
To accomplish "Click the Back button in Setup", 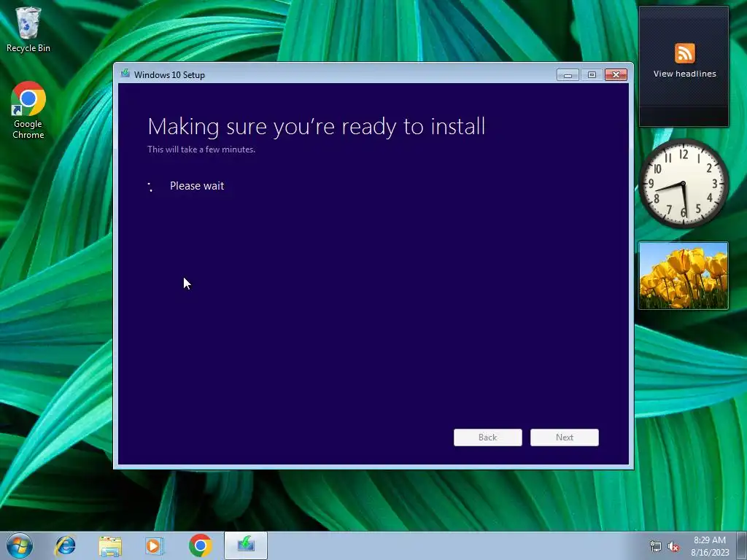I will 488,437.
